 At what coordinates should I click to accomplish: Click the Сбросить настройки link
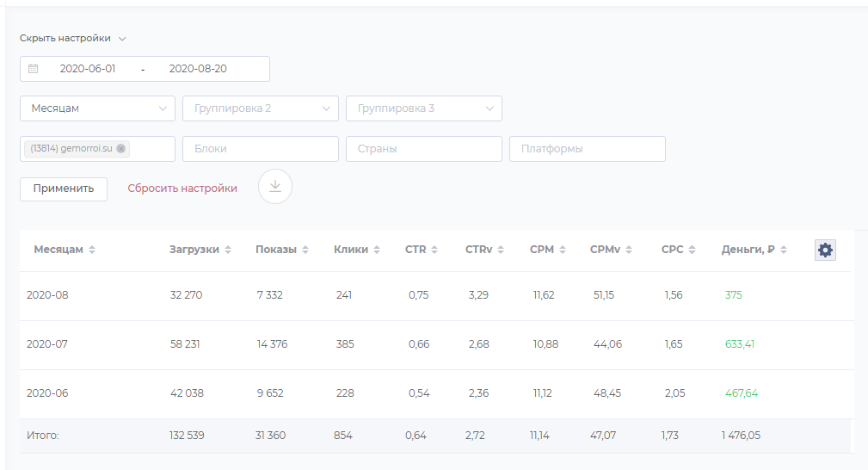pyautogui.click(x=182, y=188)
